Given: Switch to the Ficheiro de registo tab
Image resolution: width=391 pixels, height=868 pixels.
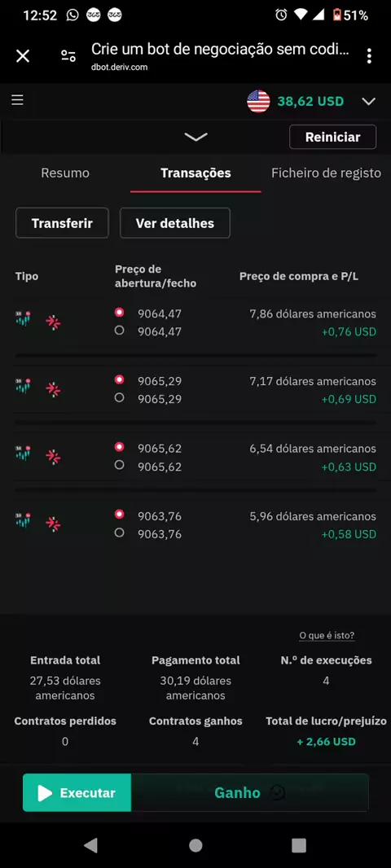Looking at the screenshot, I should [x=326, y=173].
